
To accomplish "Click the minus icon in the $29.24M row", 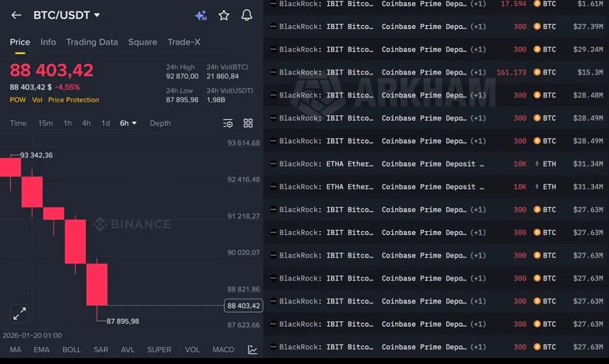I will coord(273,49).
